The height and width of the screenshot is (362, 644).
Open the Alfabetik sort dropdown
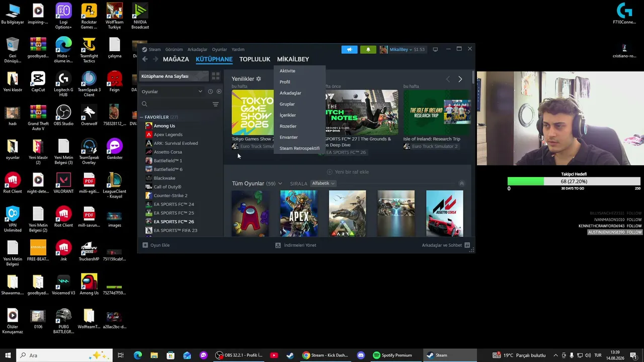(323, 184)
